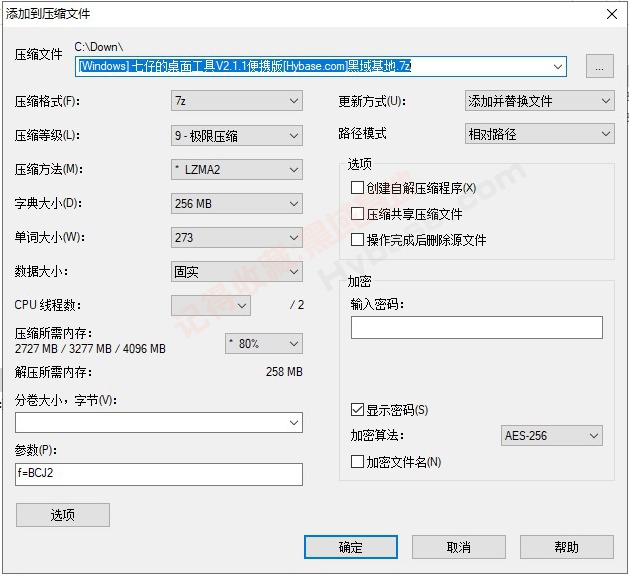Click the 2727 MB / 3277 MB / 4096 MB text

point(90,349)
